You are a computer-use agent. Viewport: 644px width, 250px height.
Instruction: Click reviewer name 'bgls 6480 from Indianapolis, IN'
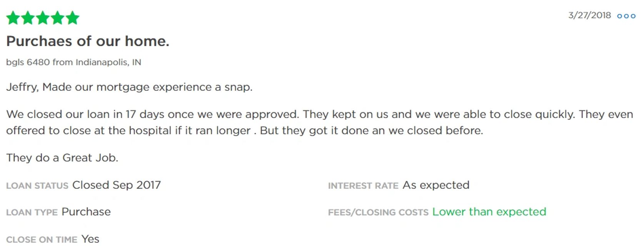pos(73,62)
